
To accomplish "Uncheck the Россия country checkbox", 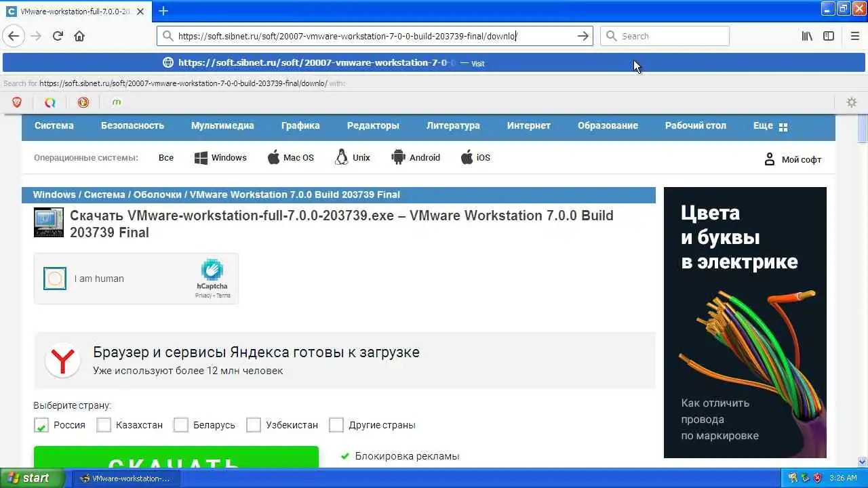I will [41, 425].
